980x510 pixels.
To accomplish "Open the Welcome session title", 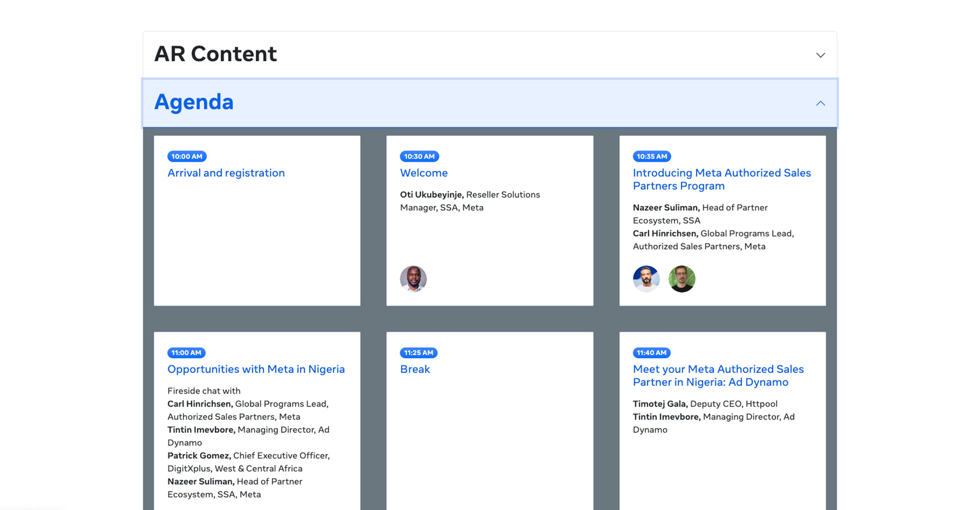I will (424, 173).
